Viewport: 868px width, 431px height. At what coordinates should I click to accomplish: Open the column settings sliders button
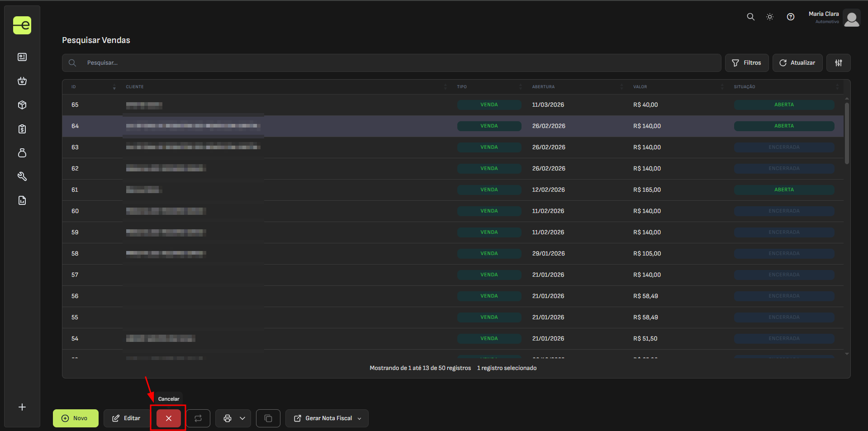(838, 63)
